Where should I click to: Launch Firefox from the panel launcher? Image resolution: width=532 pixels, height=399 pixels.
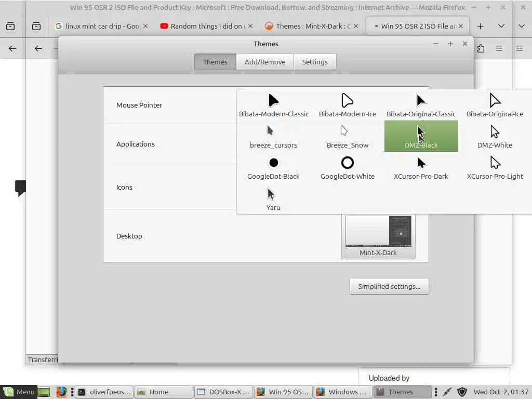(x=61, y=392)
